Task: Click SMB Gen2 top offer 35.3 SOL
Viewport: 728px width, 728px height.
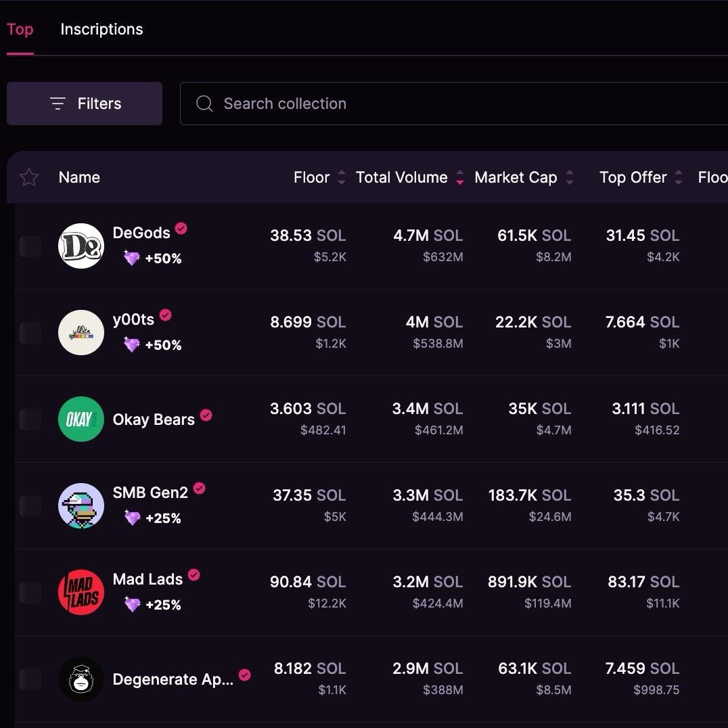Action: pyautogui.click(x=646, y=495)
